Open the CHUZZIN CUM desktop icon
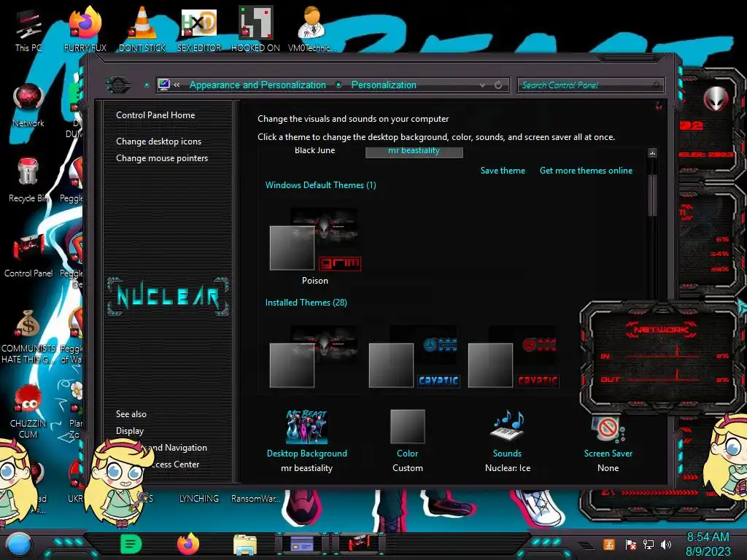Image resolution: width=747 pixels, height=560 pixels. 28,412
